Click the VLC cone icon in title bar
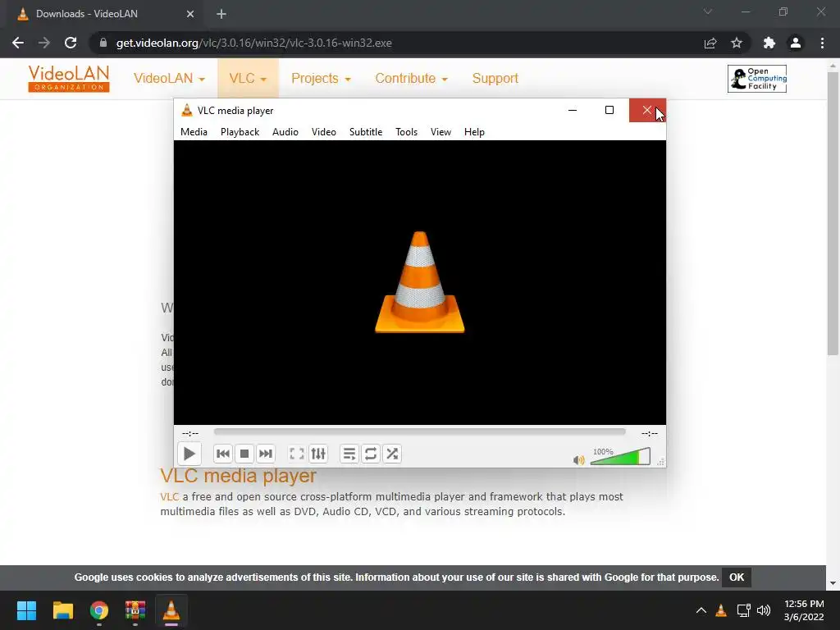 click(x=186, y=111)
